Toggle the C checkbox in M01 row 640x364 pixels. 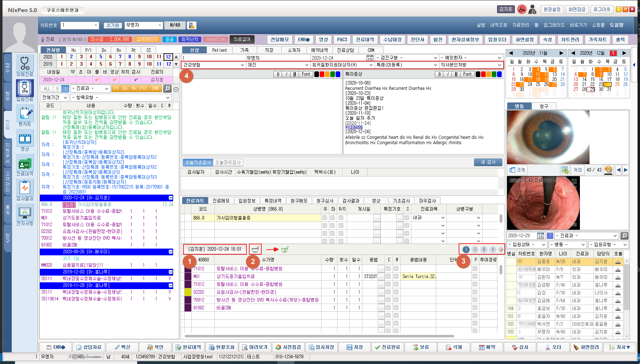(388, 276)
